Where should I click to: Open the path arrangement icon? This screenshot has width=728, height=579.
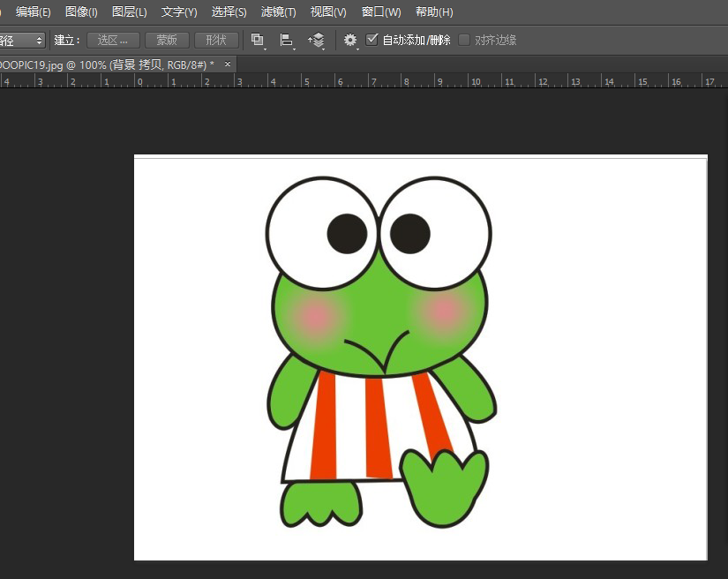click(316, 41)
